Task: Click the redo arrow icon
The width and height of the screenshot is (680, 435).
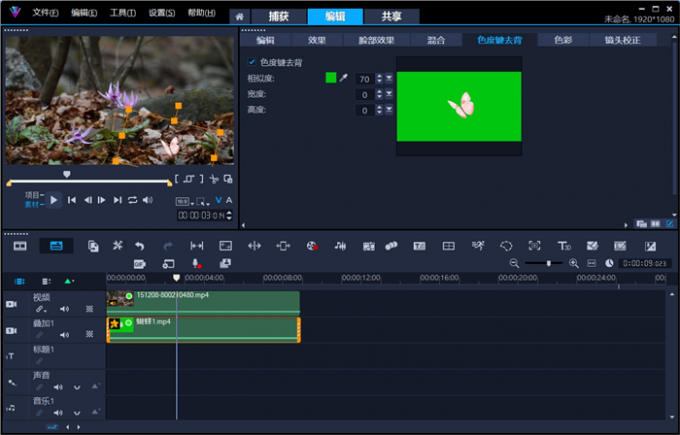Action: [x=168, y=246]
